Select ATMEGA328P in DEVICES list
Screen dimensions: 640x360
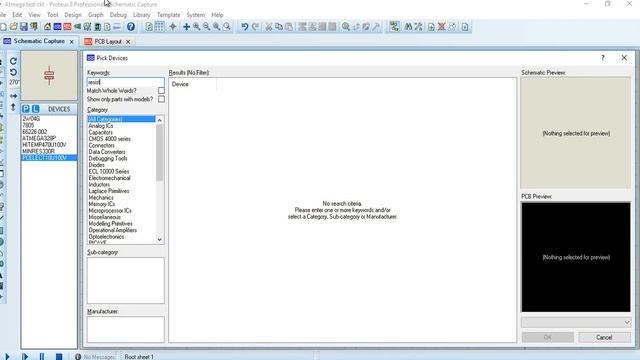39,138
